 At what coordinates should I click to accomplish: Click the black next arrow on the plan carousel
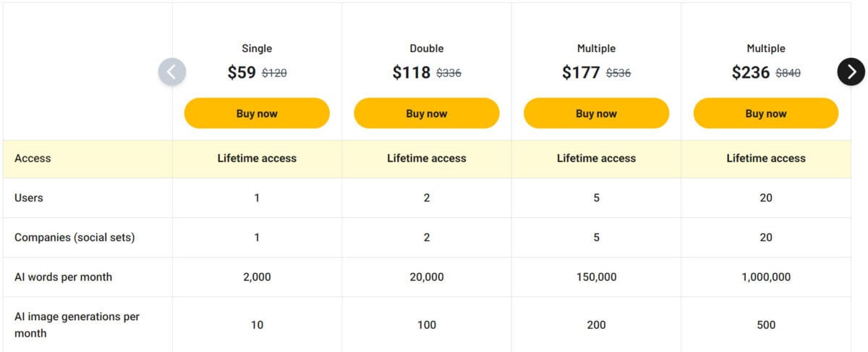851,71
